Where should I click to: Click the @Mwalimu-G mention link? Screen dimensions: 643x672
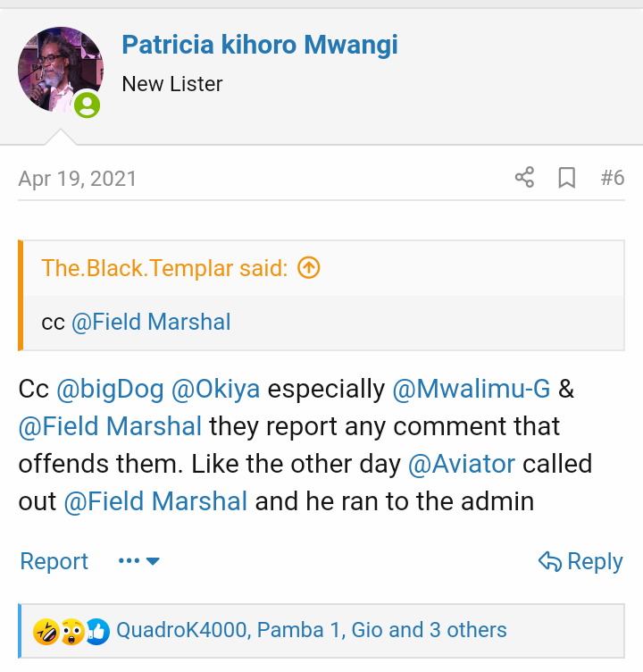coord(472,390)
